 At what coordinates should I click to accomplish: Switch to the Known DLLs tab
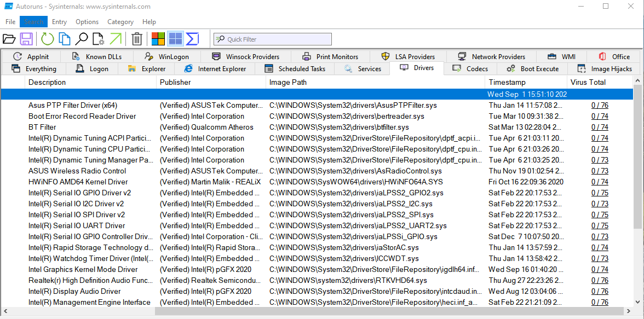[96, 57]
